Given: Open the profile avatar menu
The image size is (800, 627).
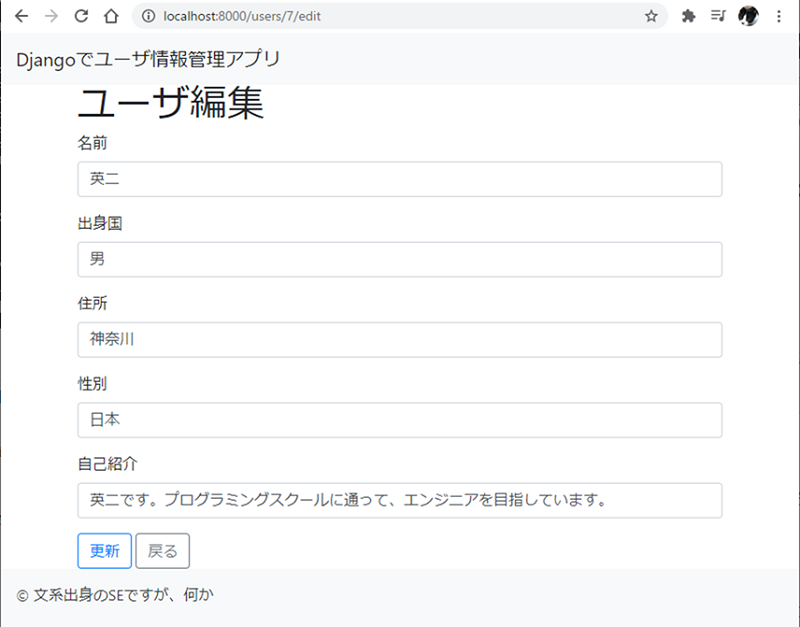Looking at the screenshot, I should pyautogui.click(x=748, y=16).
